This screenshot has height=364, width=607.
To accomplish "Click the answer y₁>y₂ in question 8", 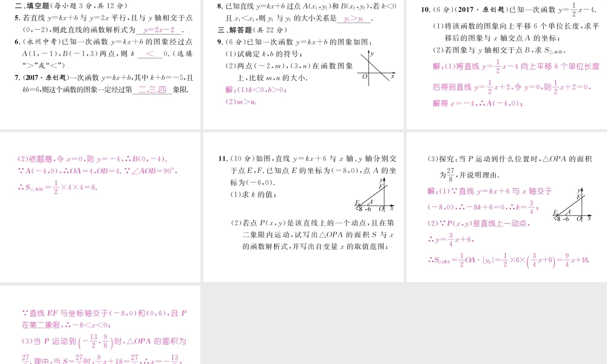I will click(x=353, y=19).
